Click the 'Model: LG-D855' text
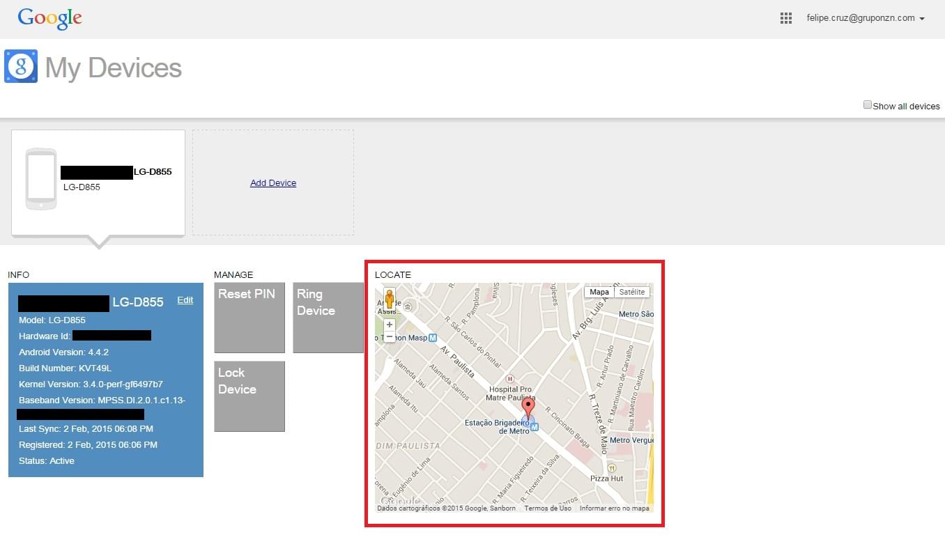The image size is (945, 560). coord(52,320)
